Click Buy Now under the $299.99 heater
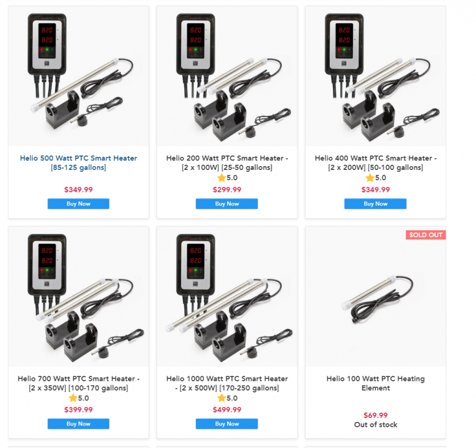The height and width of the screenshot is (448, 476). pos(226,203)
